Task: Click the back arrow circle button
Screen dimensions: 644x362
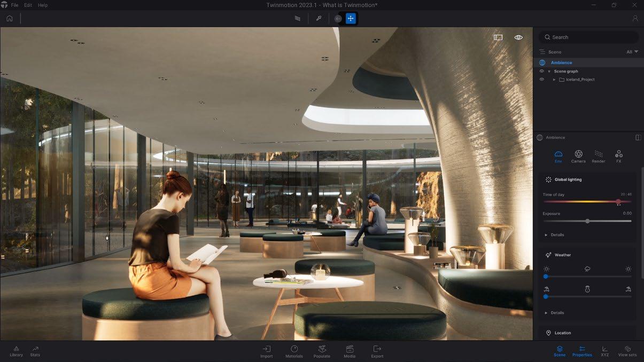Action: (338, 19)
